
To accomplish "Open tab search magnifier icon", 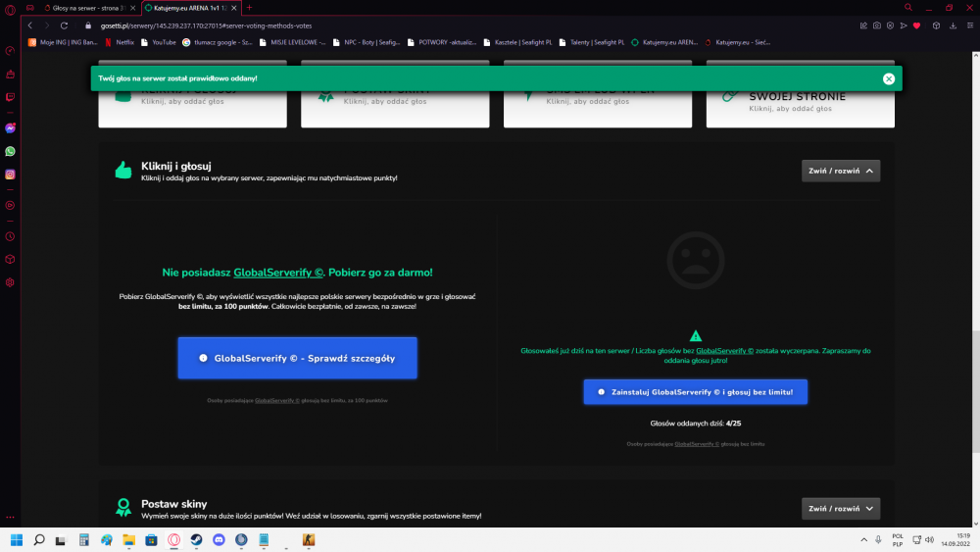I will click(908, 8).
